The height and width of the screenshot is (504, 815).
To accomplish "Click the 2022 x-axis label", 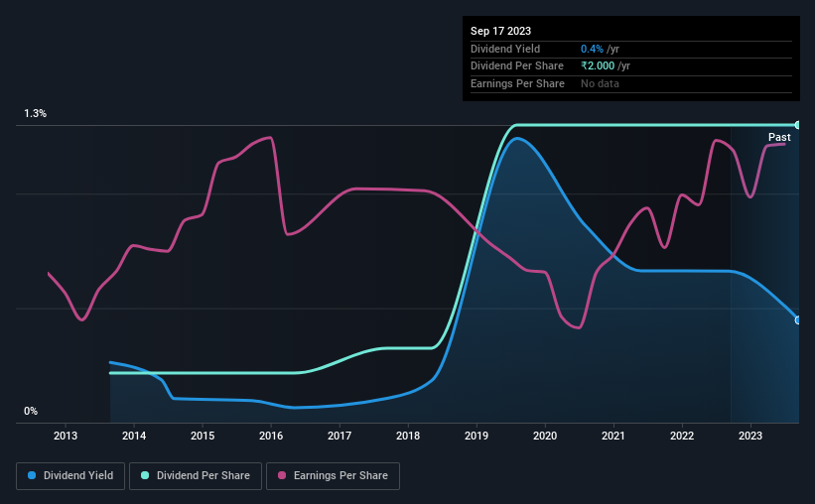I will click(682, 436).
